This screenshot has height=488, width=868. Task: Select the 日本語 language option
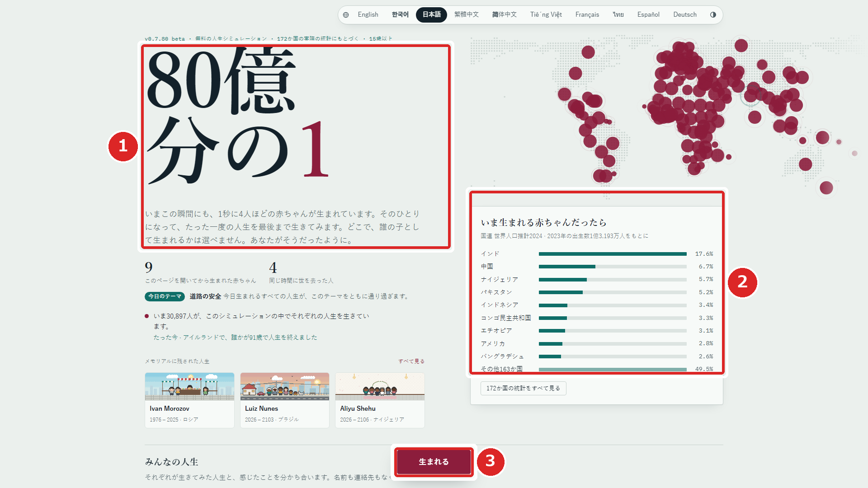click(x=431, y=15)
